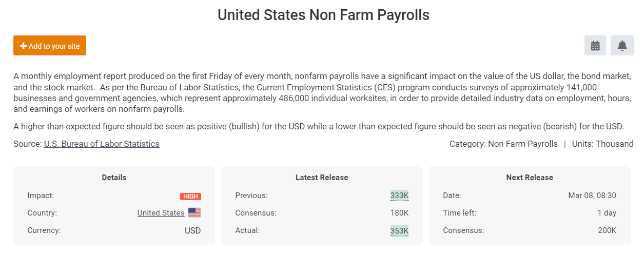Click the Details panel heading
The image size is (644, 253).
pos(114,178)
